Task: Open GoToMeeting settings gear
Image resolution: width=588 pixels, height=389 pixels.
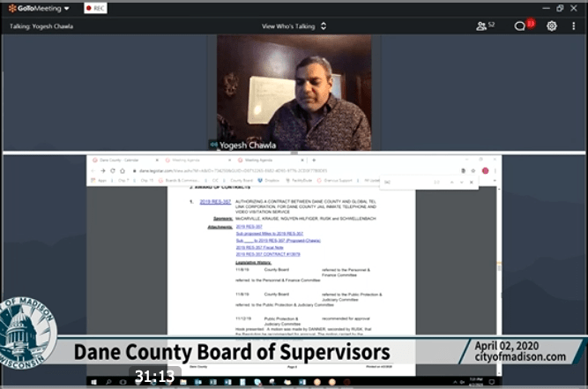Action: tap(552, 26)
